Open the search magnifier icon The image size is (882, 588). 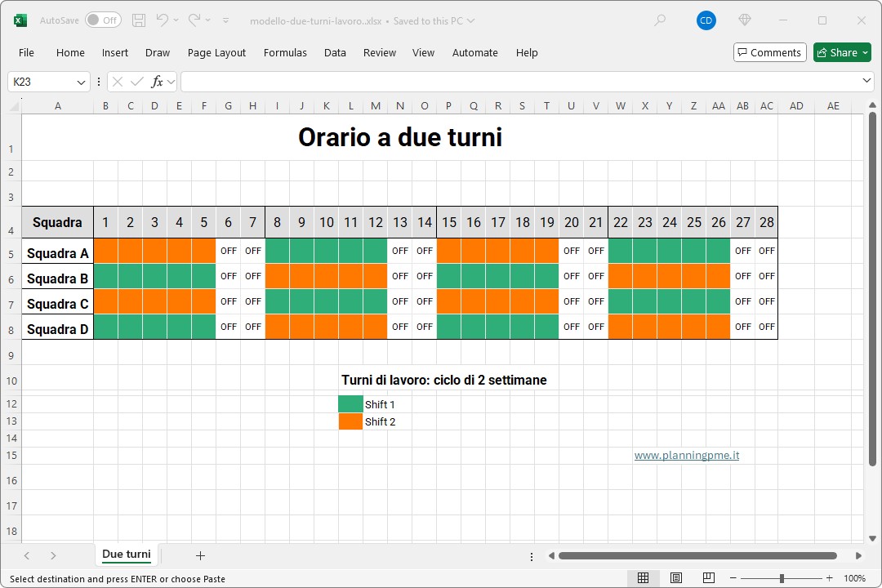pos(660,20)
